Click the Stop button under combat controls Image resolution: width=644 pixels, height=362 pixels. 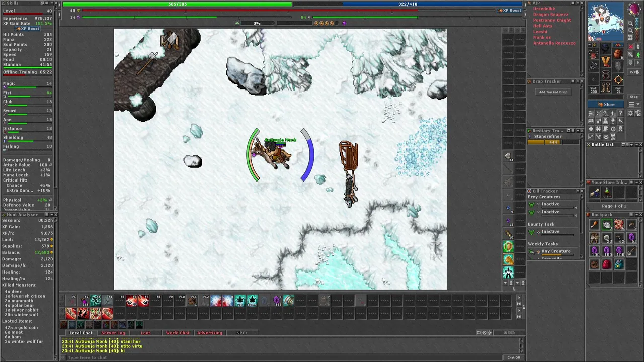634,97
